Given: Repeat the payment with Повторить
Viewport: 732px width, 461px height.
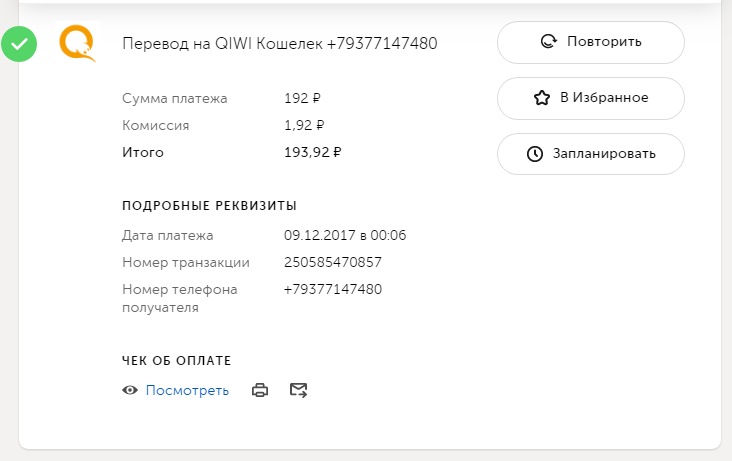Looking at the screenshot, I should coord(590,42).
